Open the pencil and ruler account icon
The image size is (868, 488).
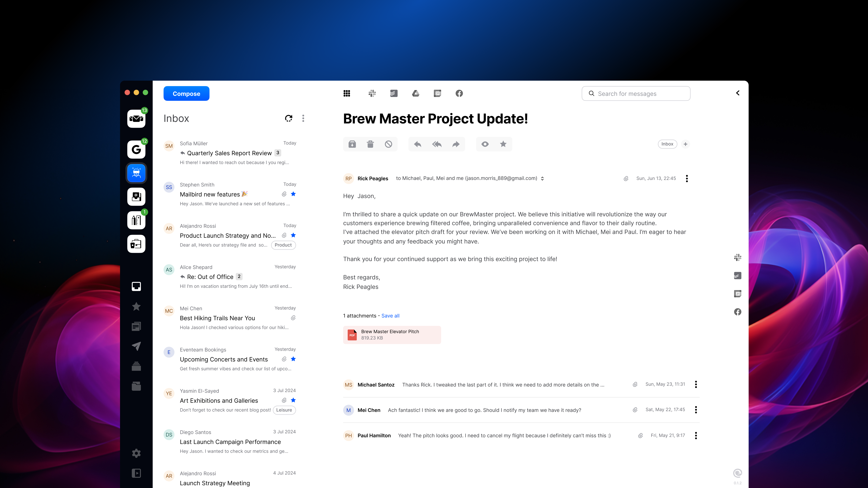pos(136,220)
